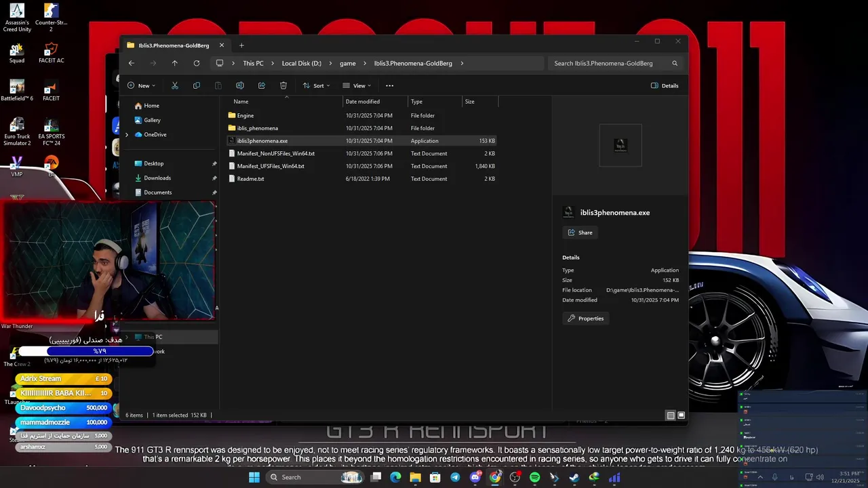868x488 pixels.
Task: Open Home in navigation pane
Action: [x=146, y=106]
